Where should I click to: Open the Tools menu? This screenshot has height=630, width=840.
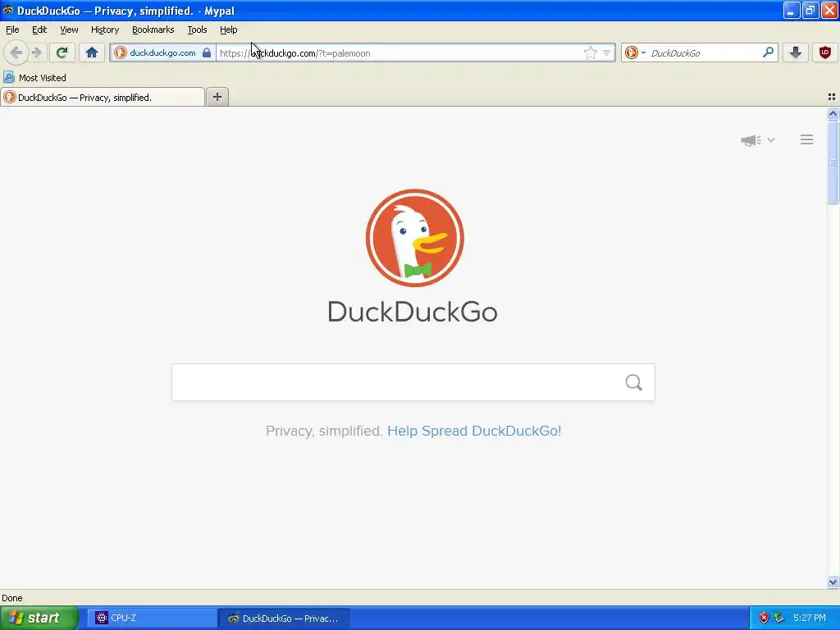pos(197,30)
